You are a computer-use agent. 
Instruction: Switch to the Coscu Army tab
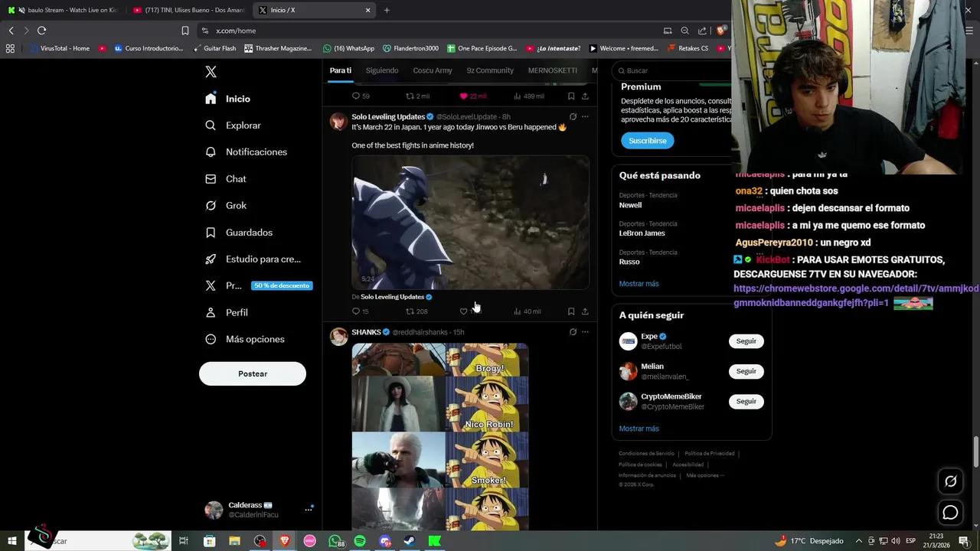click(x=433, y=70)
